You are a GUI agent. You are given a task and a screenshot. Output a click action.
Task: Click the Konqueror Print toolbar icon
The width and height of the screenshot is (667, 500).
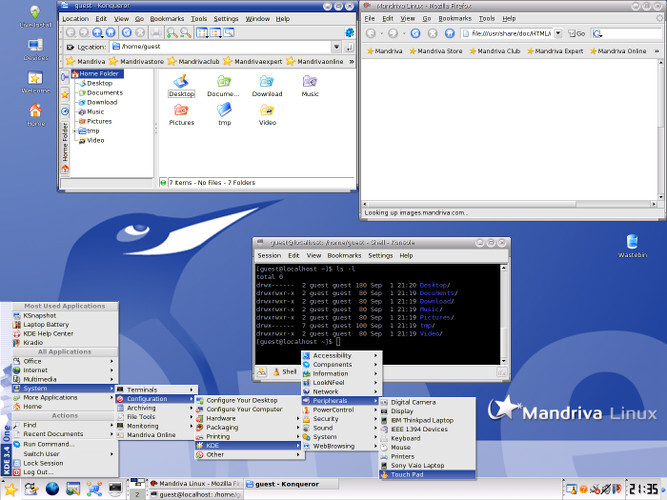coord(156,33)
